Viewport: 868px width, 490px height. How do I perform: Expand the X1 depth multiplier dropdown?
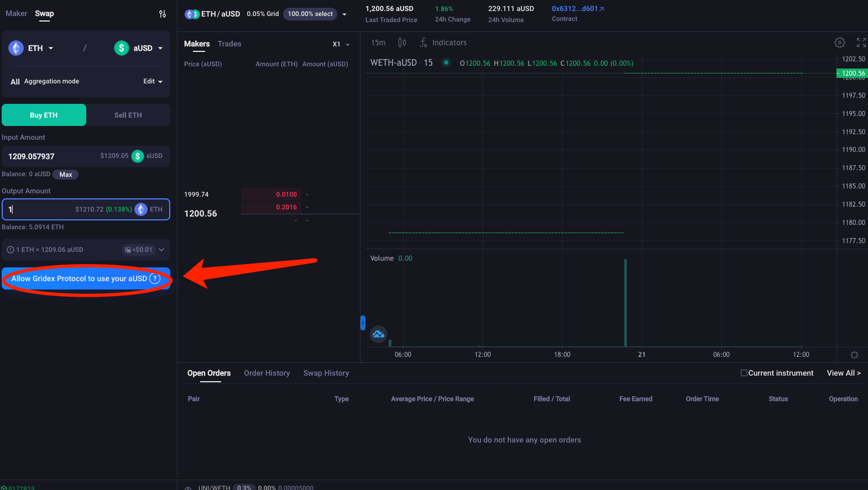tap(341, 44)
